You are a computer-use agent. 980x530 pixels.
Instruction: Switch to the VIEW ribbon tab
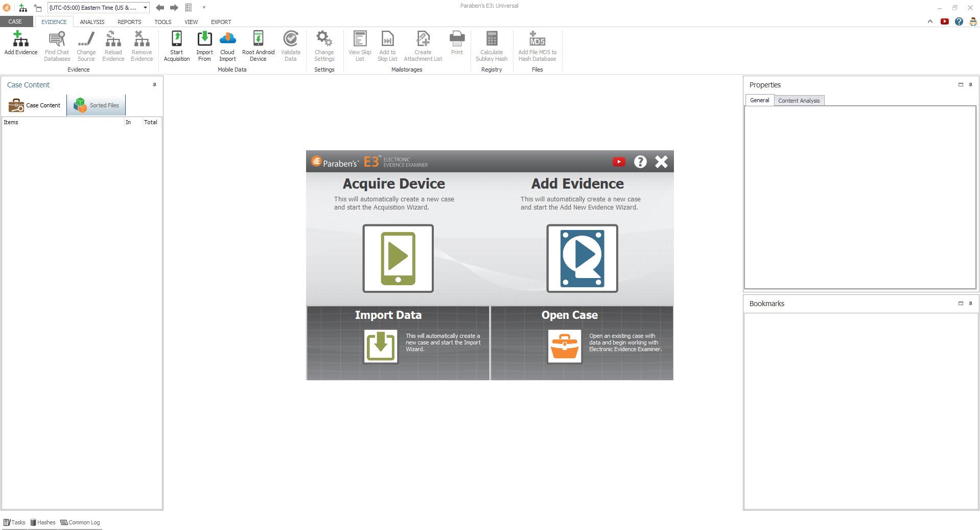pyautogui.click(x=191, y=22)
